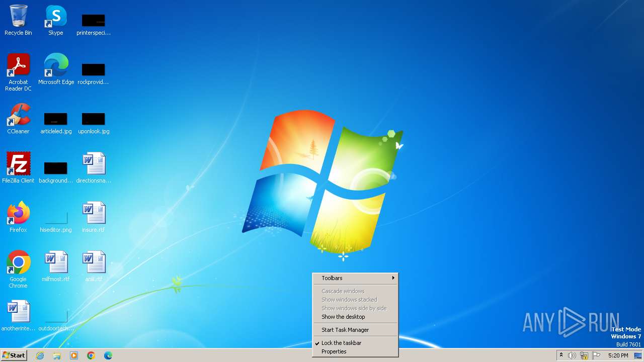Click the greyed Show windows side by side
This screenshot has height=362, width=644.
pos(355,308)
